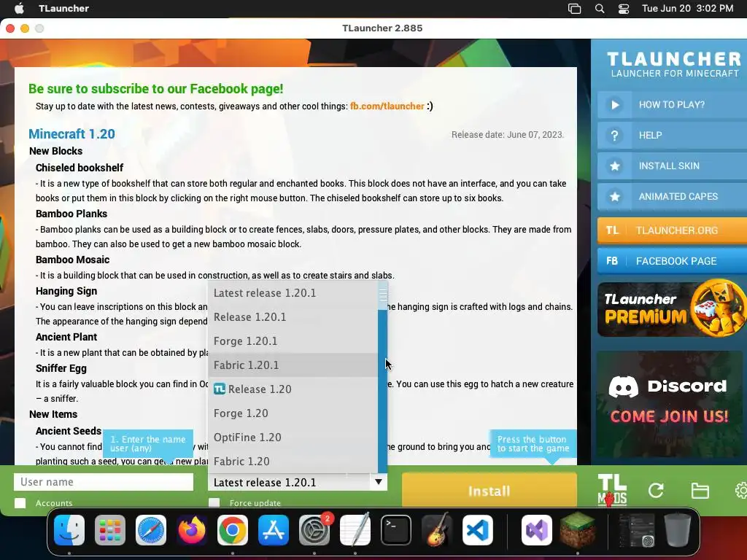Open the settings gear icon
Image resolution: width=747 pixels, height=560 pixels.
coord(741,491)
